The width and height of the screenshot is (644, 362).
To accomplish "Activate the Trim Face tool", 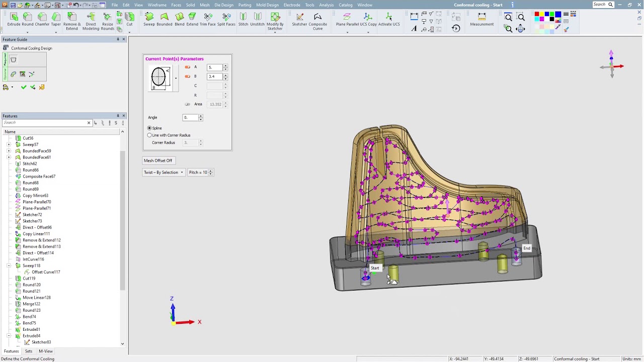I will click(208, 20).
